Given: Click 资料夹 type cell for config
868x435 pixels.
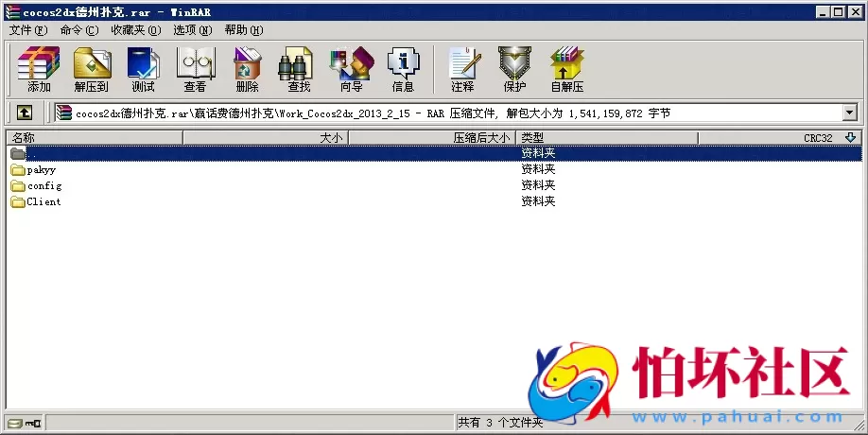Looking at the screenshot, I should [538, 184].
